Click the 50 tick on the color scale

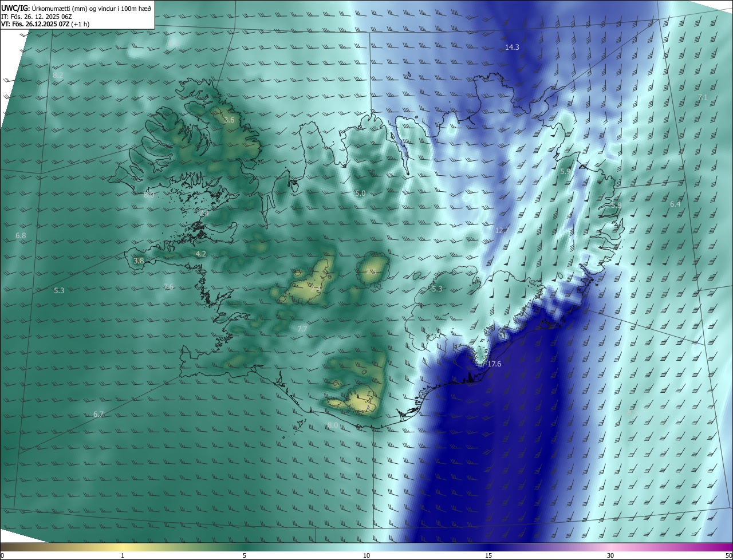pyautogui.click(x=728, y=555)
